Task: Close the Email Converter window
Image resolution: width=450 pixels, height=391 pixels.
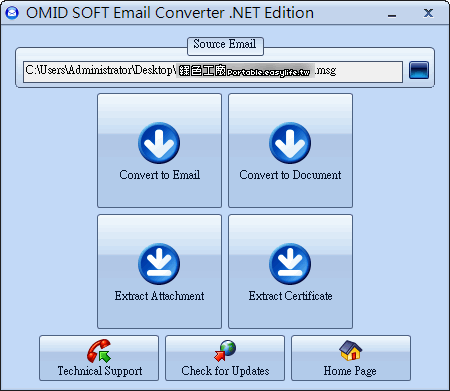Action: pyautogui.click(x=428, y=13)
